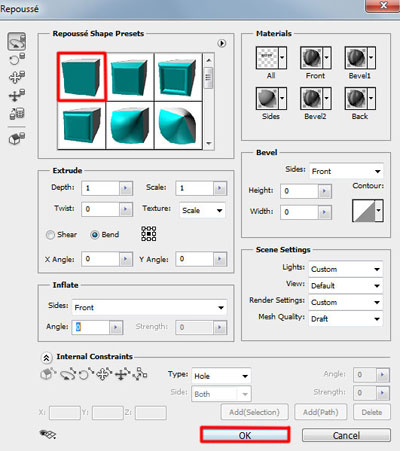Image resolution: width=400 pixels, height=451 pixels.
Task: Select the constraint scale tool icon
Action: click(140, 375)
